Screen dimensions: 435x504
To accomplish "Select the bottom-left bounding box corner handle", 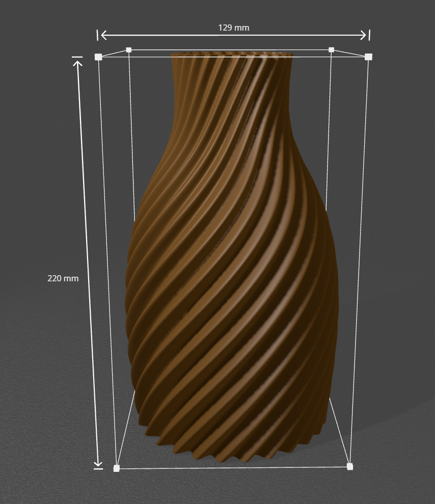I will click(x=116, y=468).
